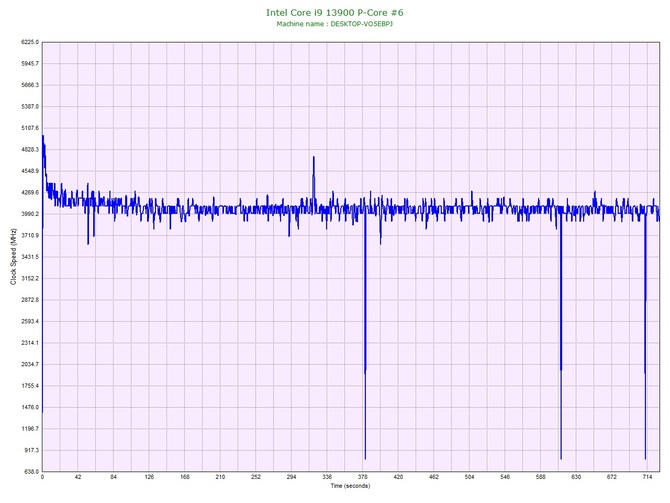
Task: Click the 252 tick on the time axis
Action: [256, 477]
